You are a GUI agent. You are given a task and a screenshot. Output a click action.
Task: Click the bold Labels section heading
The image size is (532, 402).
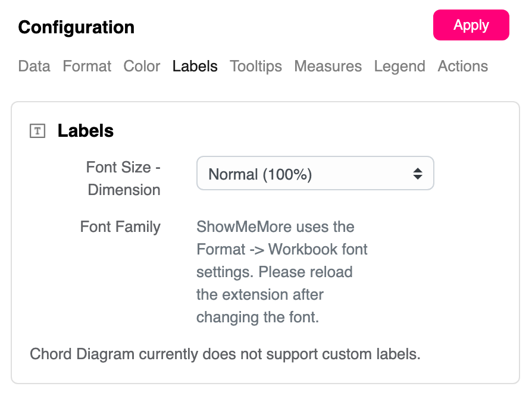[86, 131]
